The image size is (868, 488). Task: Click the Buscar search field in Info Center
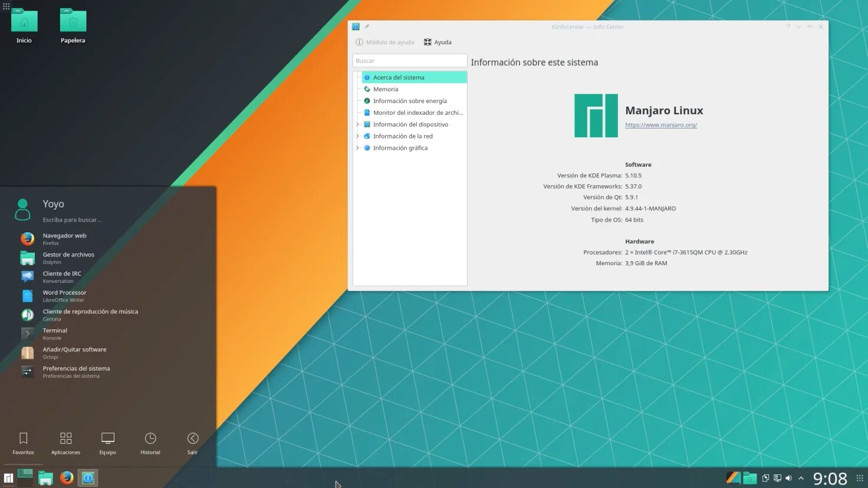coord(410,61)
